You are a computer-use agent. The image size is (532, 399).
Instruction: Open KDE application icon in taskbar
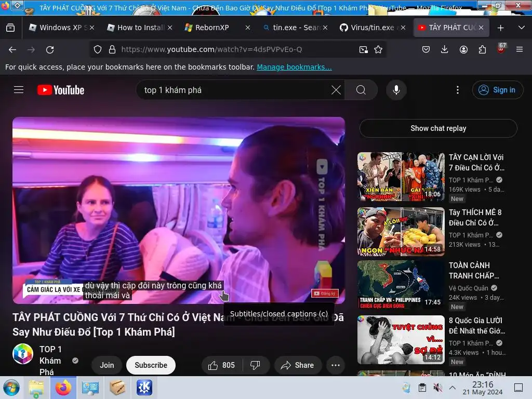[144, 388]
